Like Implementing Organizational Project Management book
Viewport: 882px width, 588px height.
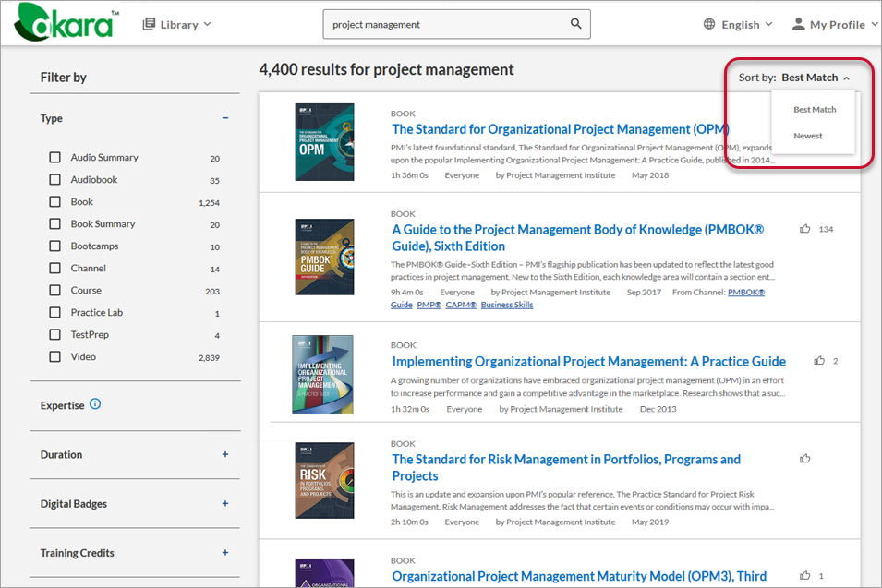click(x=819, y=361)
